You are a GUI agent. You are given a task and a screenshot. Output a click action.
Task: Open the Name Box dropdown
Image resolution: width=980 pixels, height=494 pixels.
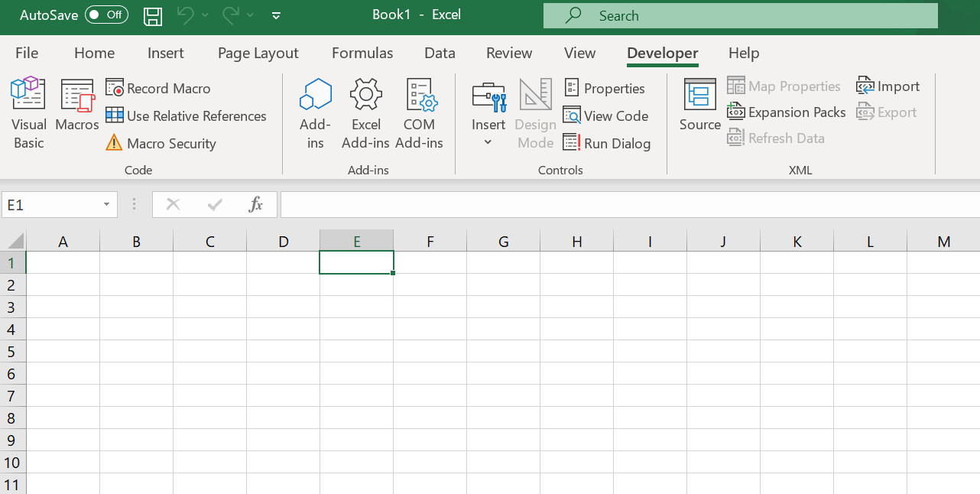tap(106, 204)
